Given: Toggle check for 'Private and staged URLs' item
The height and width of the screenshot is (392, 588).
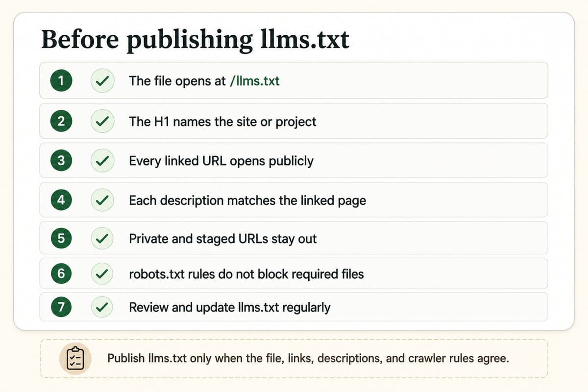Looking at the screenshot, I should click(102, 239).
